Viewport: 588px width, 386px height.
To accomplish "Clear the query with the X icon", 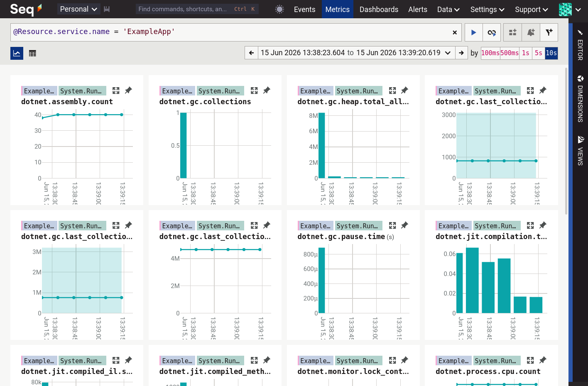I will click(x=455, y=32).
